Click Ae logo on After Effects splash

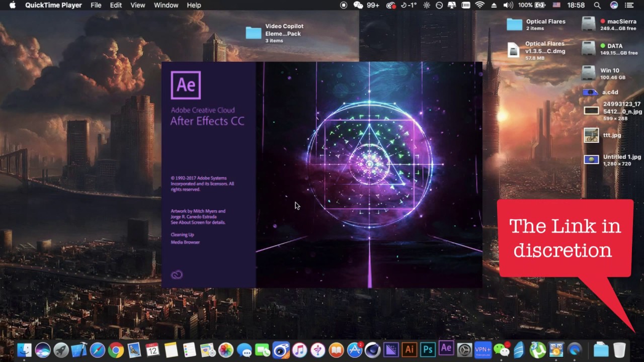point(186,85)
